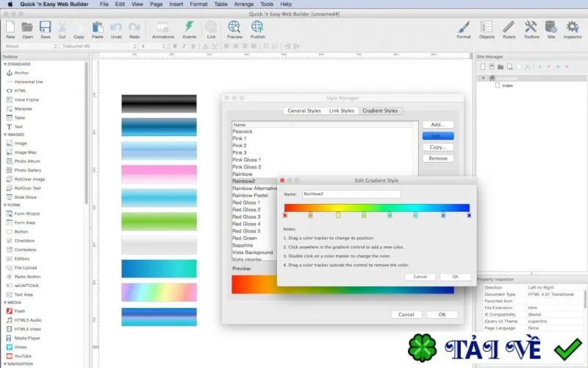This screenshot has height=368, width=588.
Task: Open the Insert menu
Action: pos(176,4)
